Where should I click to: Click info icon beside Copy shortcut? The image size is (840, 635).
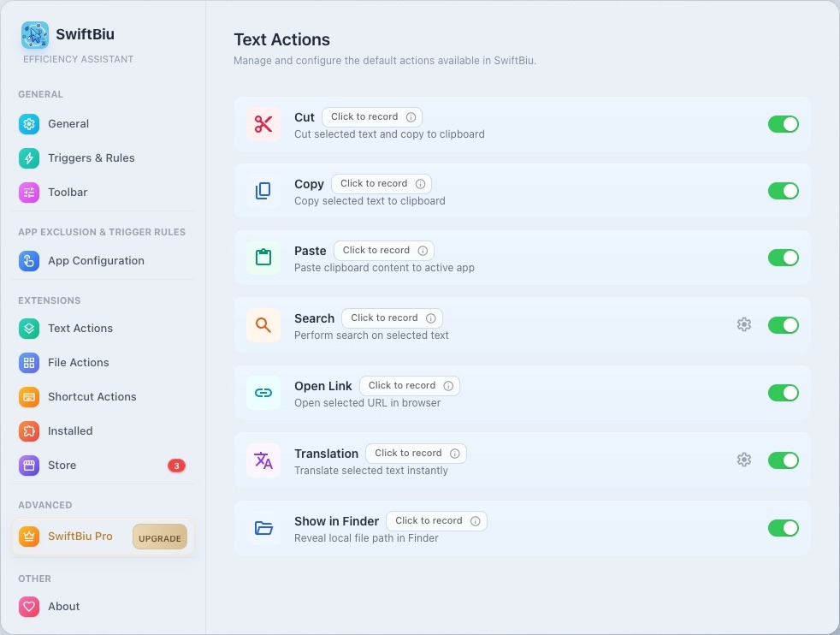point(421,184)
